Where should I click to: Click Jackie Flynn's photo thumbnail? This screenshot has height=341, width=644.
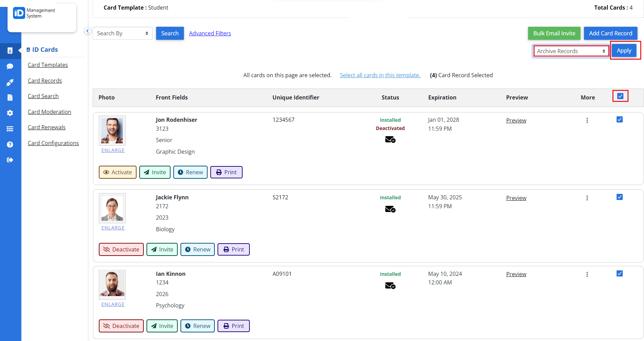tap(112, 208)
